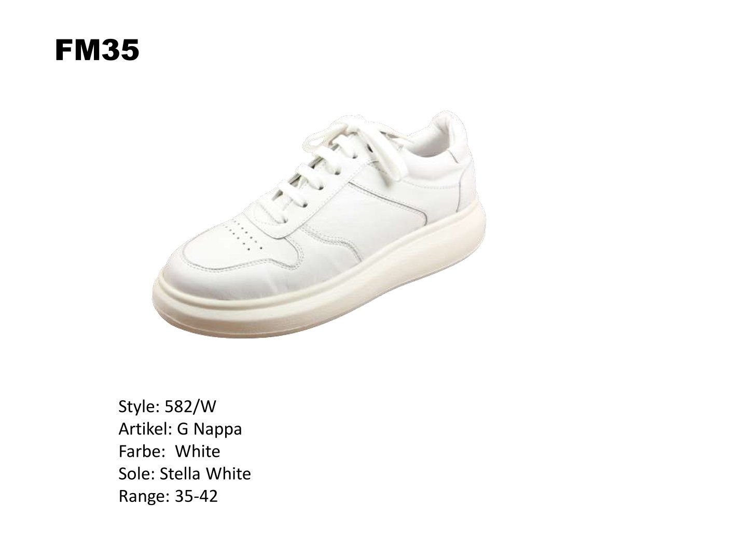Click the Artikel: G Nappa text line

pos(180,429)
